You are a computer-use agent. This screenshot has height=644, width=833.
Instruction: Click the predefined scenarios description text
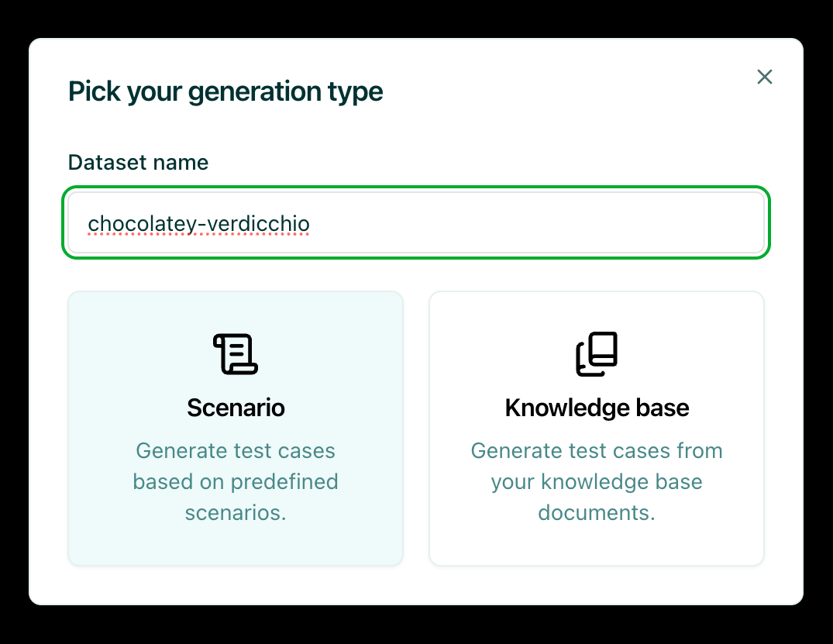[x=236, y=481]
